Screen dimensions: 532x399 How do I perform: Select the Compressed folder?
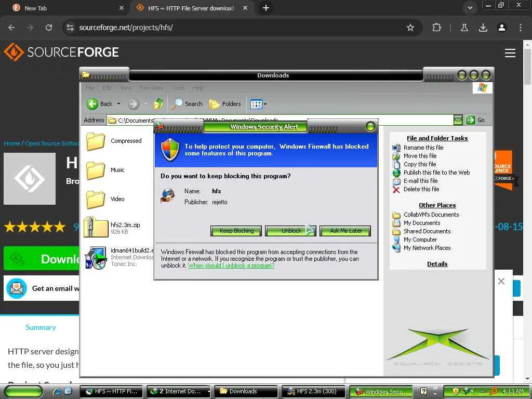(114, 141)
